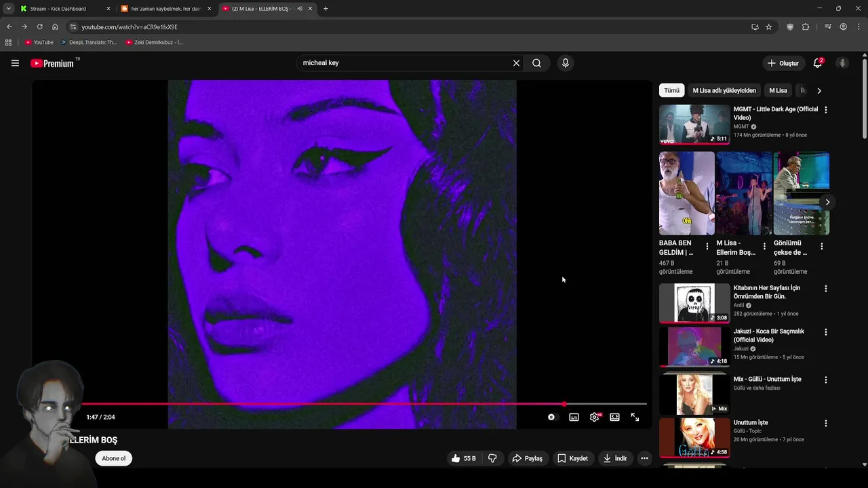This screenshot has width=868, height=488.
Task: Enter fullscreen with the player's expand icon
Action: click(x=635, y=418)
